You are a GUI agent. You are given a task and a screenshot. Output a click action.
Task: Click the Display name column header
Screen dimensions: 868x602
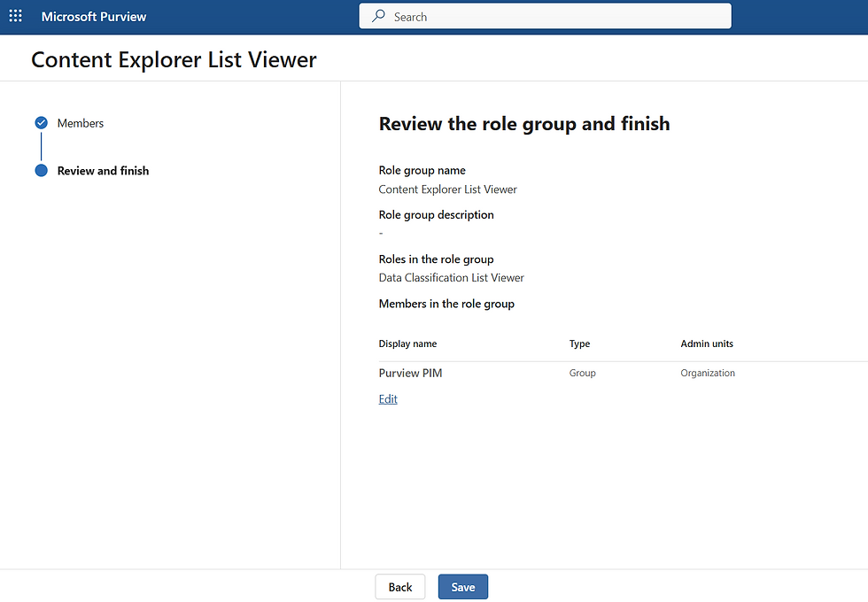pyautogui.click(x=407, y=343)
